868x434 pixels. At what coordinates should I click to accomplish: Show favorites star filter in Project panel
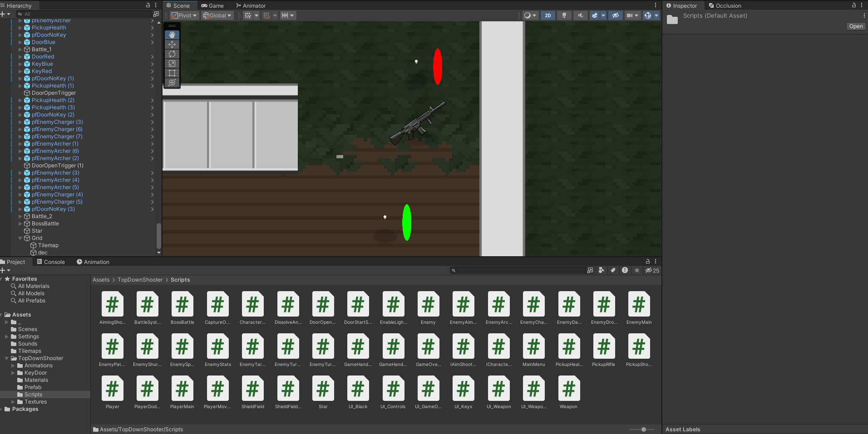pyautogui.click(x=637, y=270)
